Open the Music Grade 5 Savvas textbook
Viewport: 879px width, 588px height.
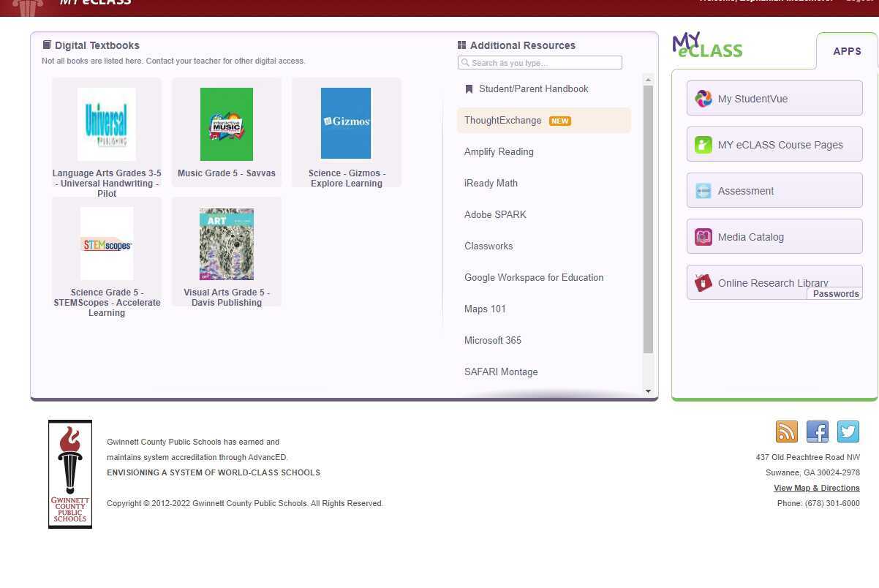coord(226,124)
